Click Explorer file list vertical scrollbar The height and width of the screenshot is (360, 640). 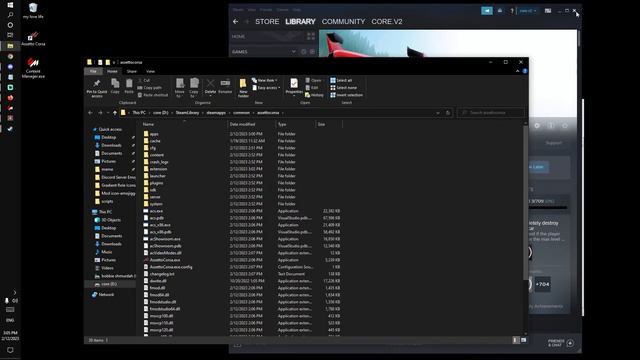(x=525, y=204)
